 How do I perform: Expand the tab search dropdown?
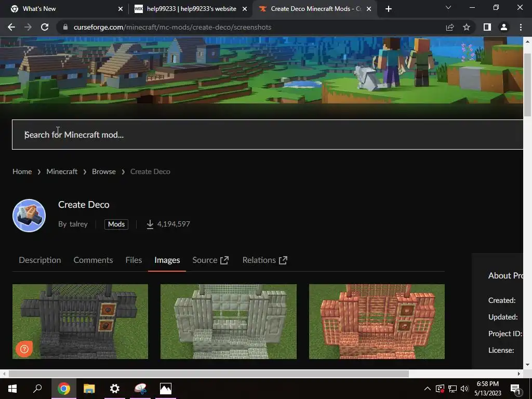(x=448, y=7)
